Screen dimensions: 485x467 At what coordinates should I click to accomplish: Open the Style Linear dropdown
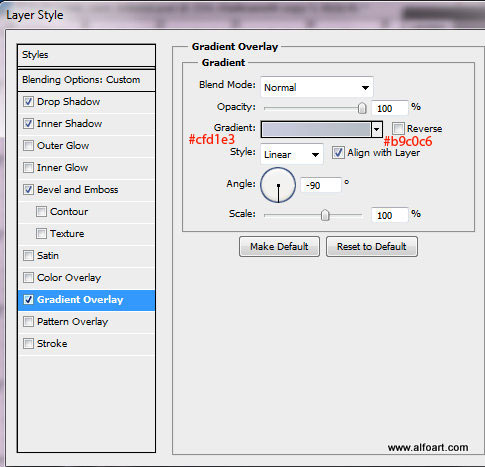(292, 154)
